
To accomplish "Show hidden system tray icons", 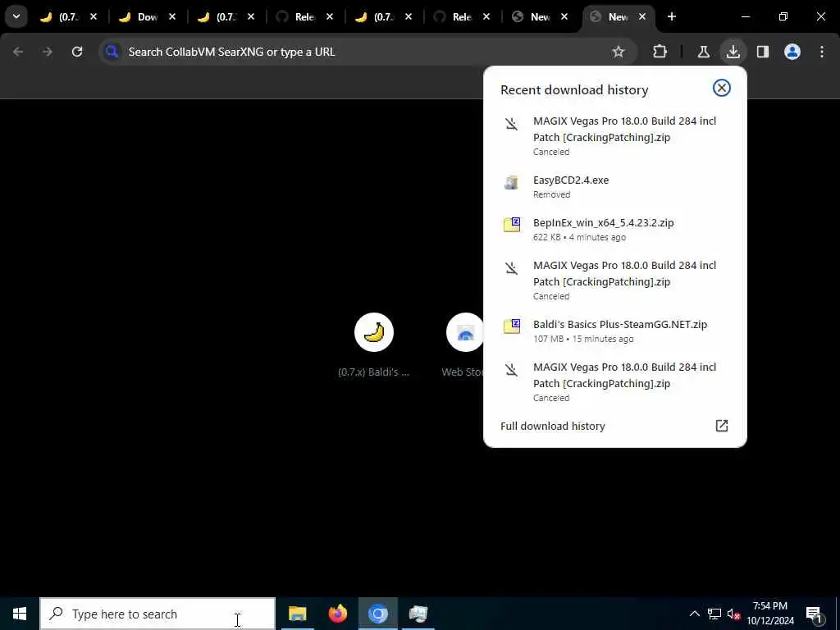I will point(694,614).
